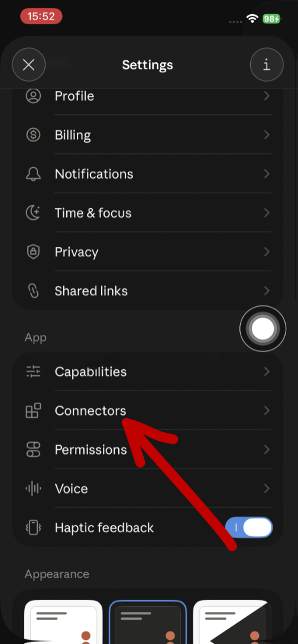Tap the Shared links chain icon
This screenshot has width=298, height=644.
coord(33,291)
